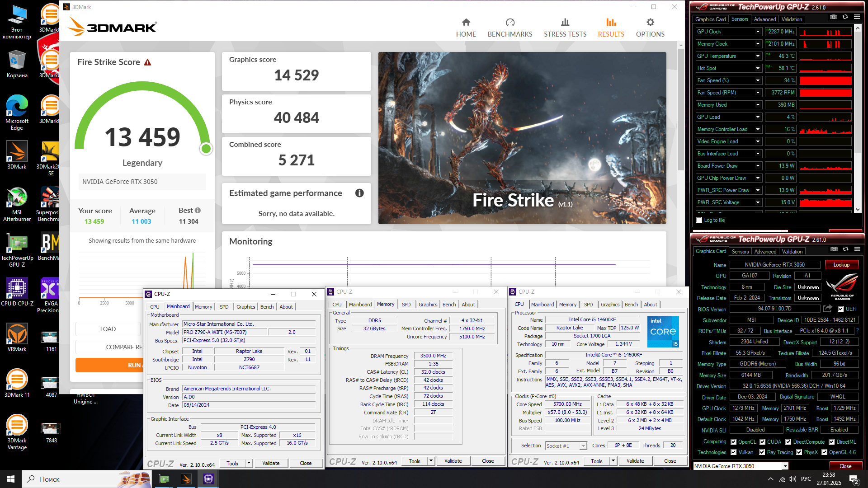Open MSI Afterburner desktop icon
Screen dimensions: 868x488
coord(17,204)
